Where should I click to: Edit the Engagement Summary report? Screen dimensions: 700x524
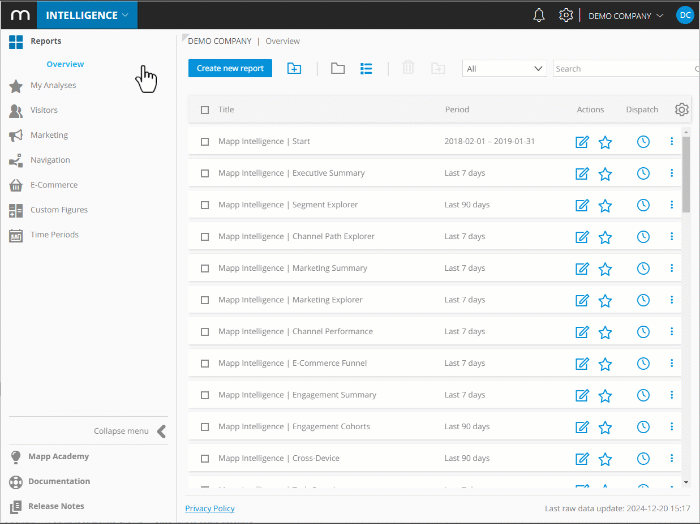pos(582,395)
